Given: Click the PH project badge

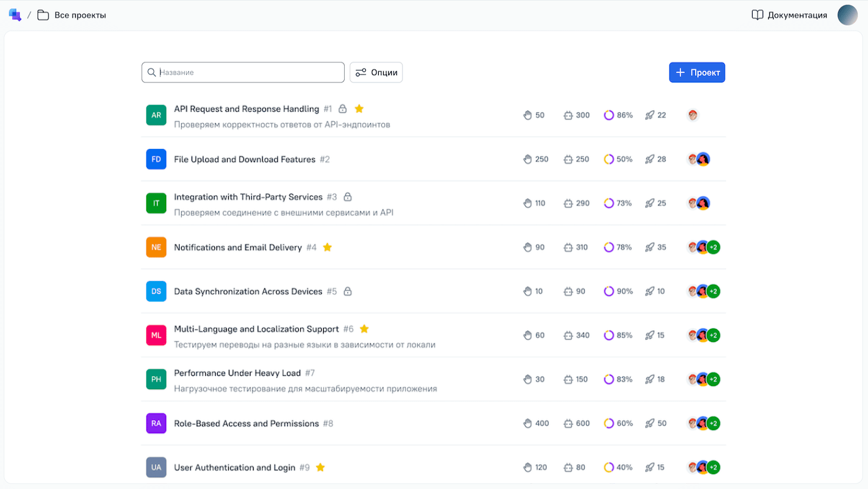Looking at the screenshot, I should click(x=156, y=379).
